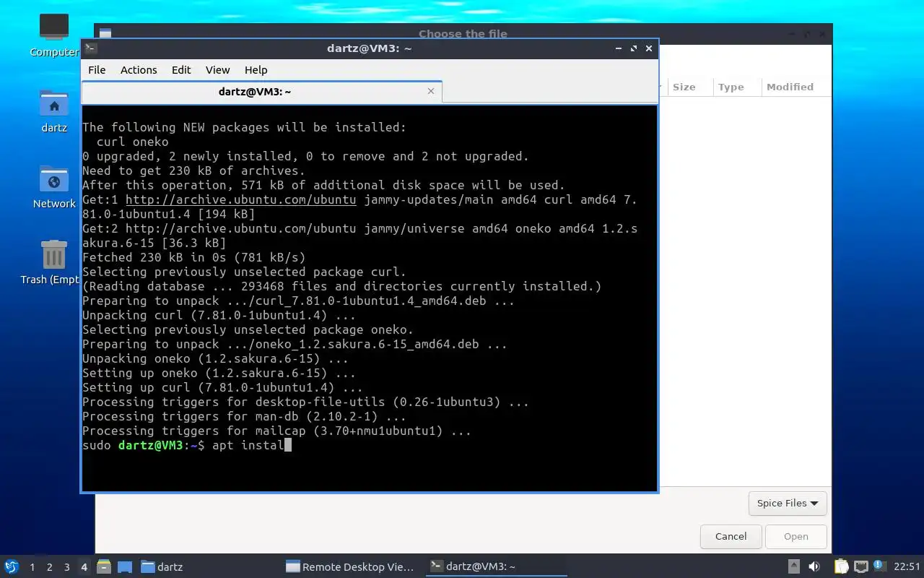This screenshot has height=578, width=924.
Task: Click the 'curl oneko' package names line
Action: 132,142
